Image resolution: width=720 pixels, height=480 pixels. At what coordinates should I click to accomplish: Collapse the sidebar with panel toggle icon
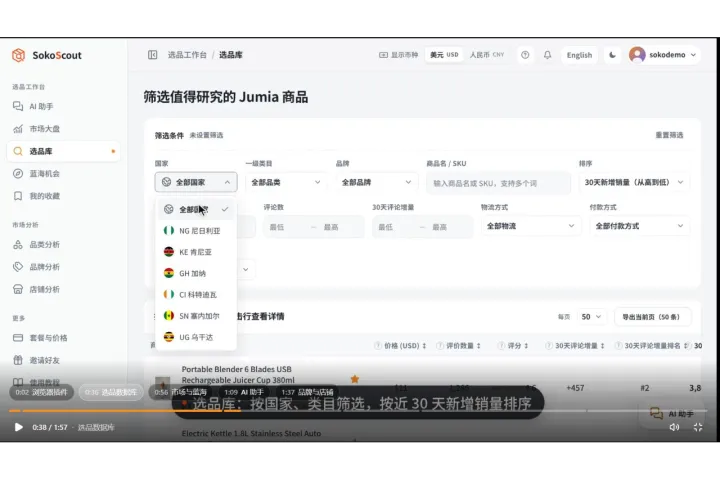click(152, 55)
